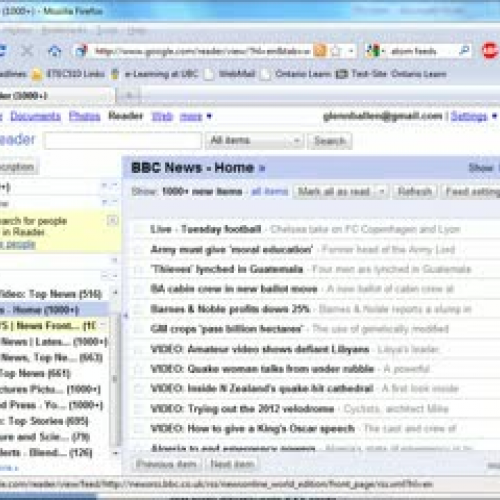The height and width of the screenshot is (500, 500).
Task: Go to the Firefox Home page icon
Action: click(x=55, y=51)
